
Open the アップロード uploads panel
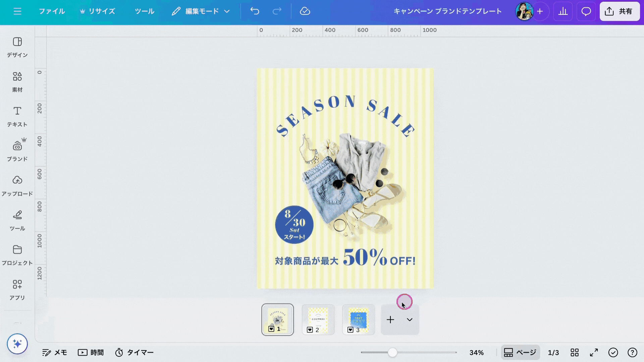(x=17, y=186)
